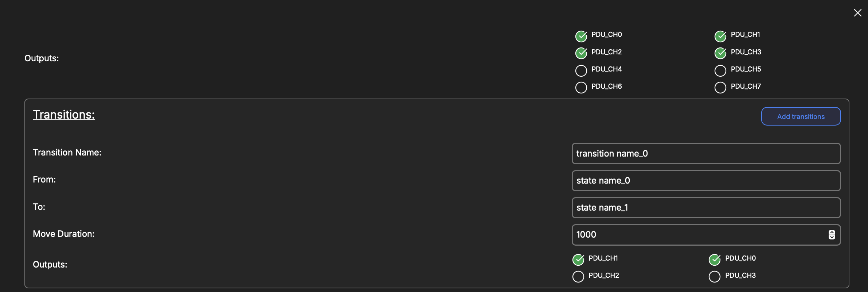868x292 pixels.
Task: Click the Move Duration stepper arrows
Action: coord(832,235)
